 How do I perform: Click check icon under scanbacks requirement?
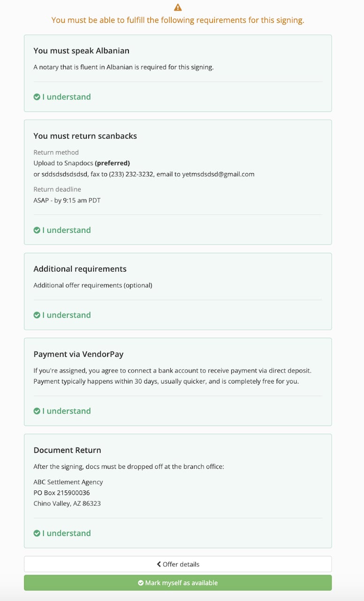pyautogui.click(x=37, y=230)
